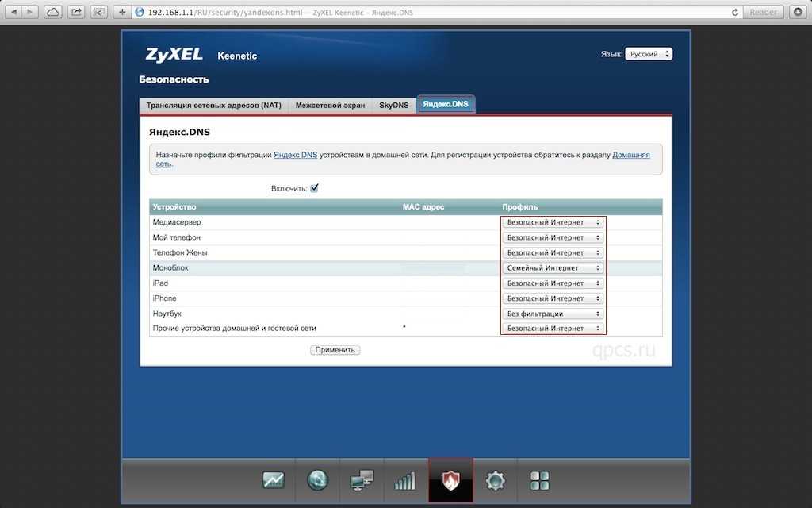The height and width of the screenshot is (508, 812).
Task: Select the iPad device name
Action: (160, 283)
